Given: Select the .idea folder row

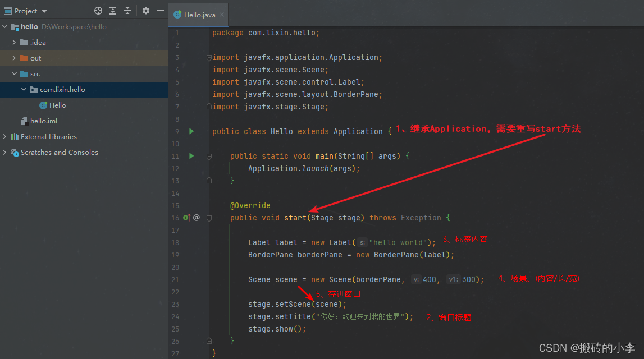Looking at the screenshot, I should pyautogui.click(x=84, y=42).
